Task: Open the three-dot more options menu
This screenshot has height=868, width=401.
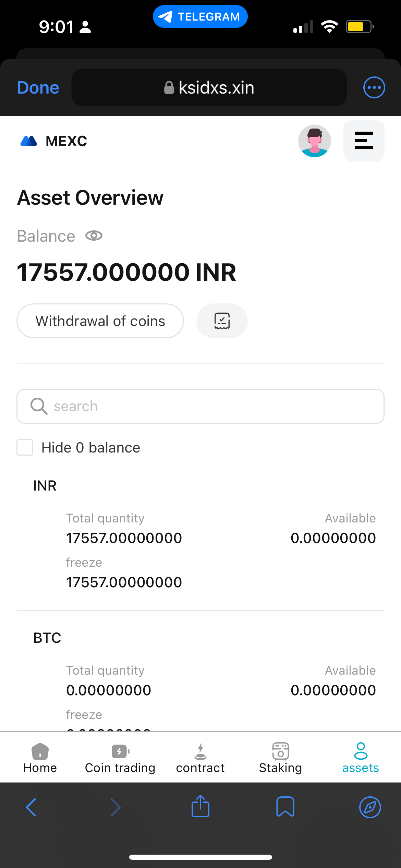Action: point(374,87)
